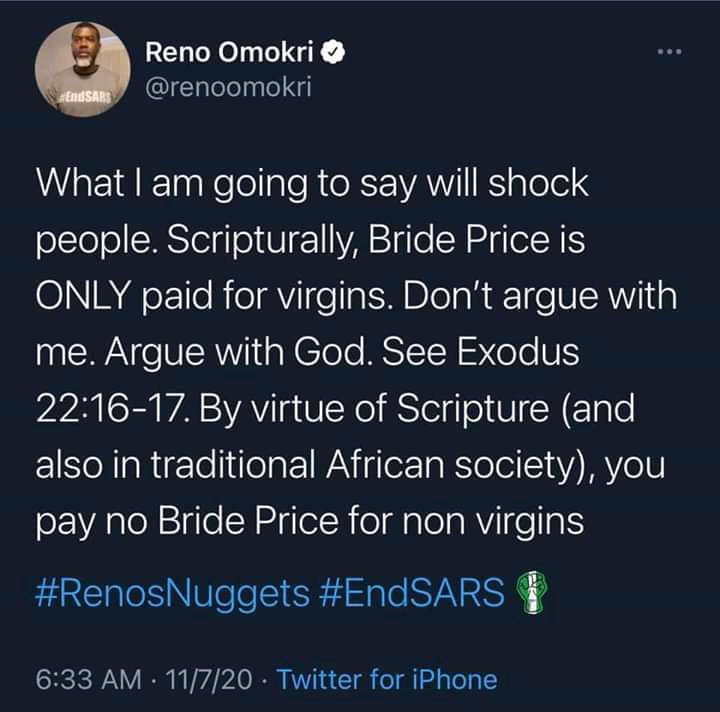Click the 11/7/20 date
The image size is (720, 712).
[x=209, y=679]
